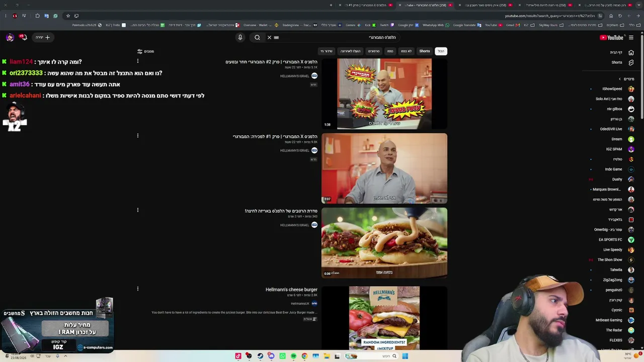This screenshot has width=644, height=362.
Task: Open the search filters (מסננים) button
Action: pyautogui.click(x=146, y=51)
